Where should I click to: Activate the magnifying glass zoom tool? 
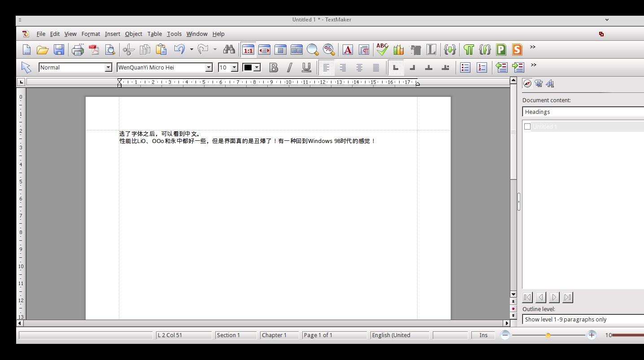click(313, 49)
